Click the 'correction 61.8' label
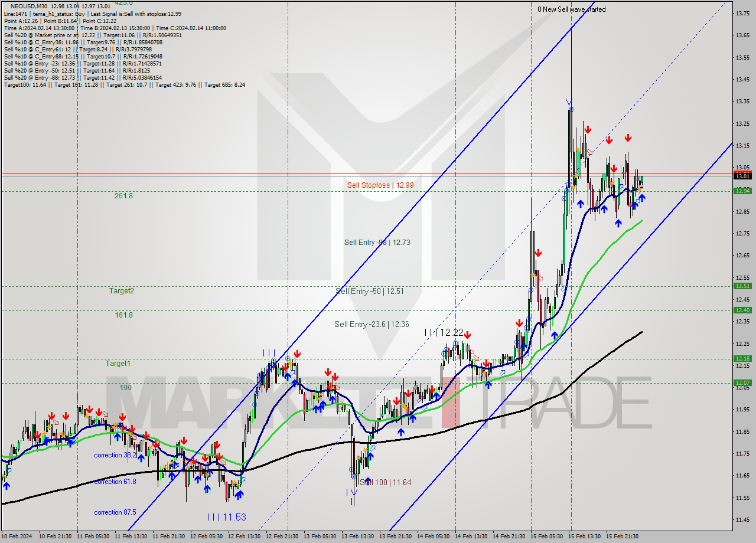756x543 pixels. 115,482
